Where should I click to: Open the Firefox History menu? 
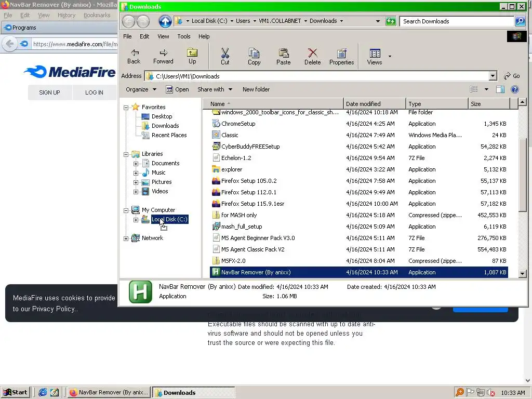(x=66, y=15)
